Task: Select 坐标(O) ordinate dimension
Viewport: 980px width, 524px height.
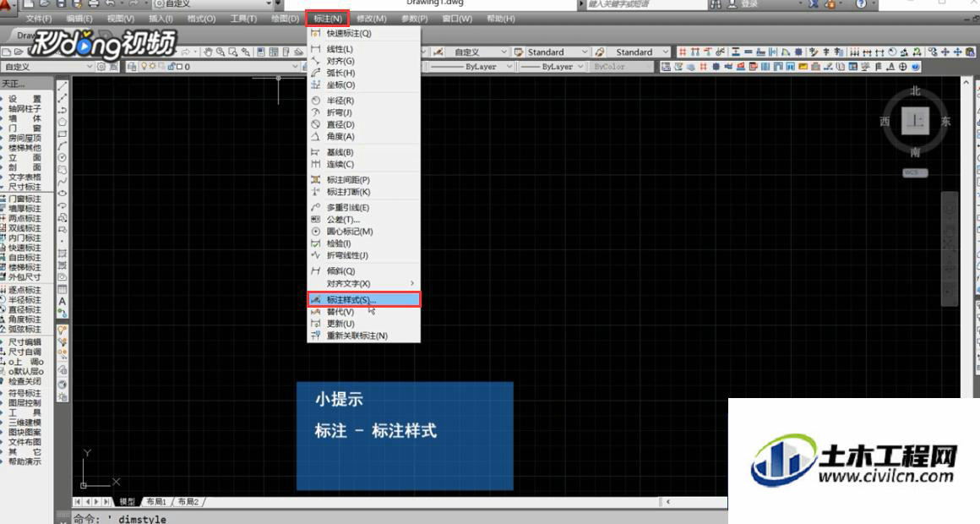Action: tap(364, 85)
